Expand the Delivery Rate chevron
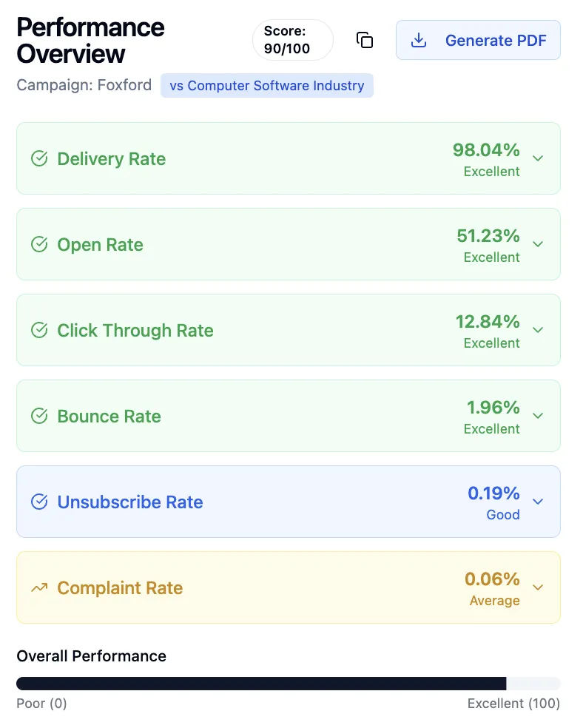This screenshot has height=728, width=583. [538, 158]
